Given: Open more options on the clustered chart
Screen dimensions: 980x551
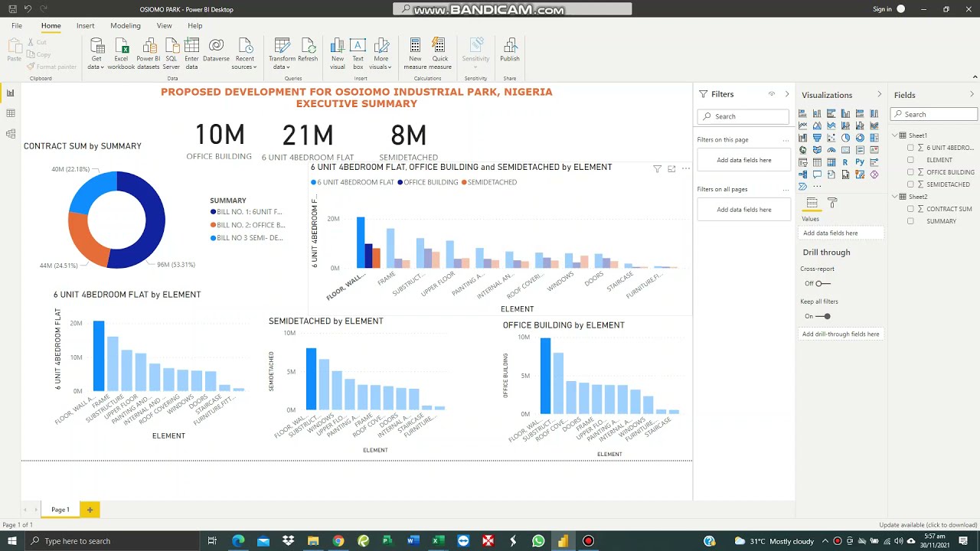Looking at the screenshot, I should click(686, 169).
